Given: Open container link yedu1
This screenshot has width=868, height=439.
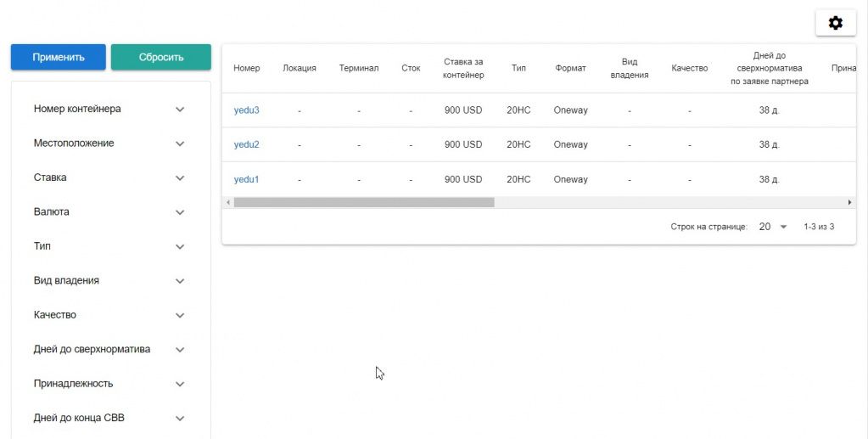Looking at the screenshot, I should pyautogui.click(x=246, y=179).
